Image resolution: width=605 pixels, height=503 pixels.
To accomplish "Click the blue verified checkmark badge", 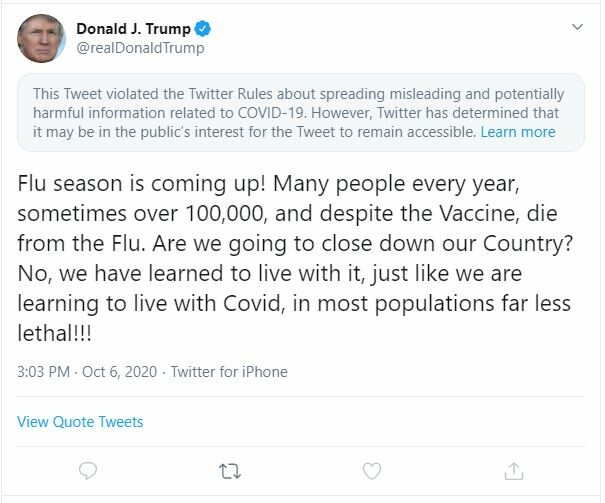I will point(203,29).
